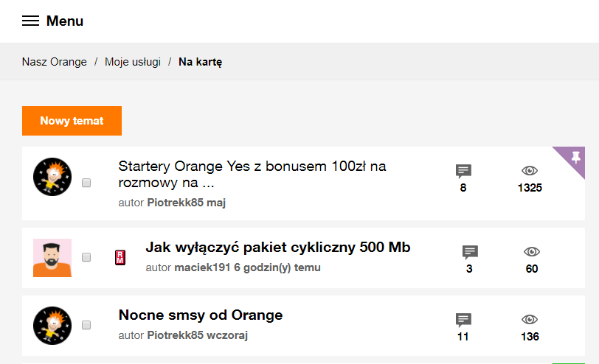Click views eye icon showing 1325
Screen dimensions: 599x364
click(530, 171)
